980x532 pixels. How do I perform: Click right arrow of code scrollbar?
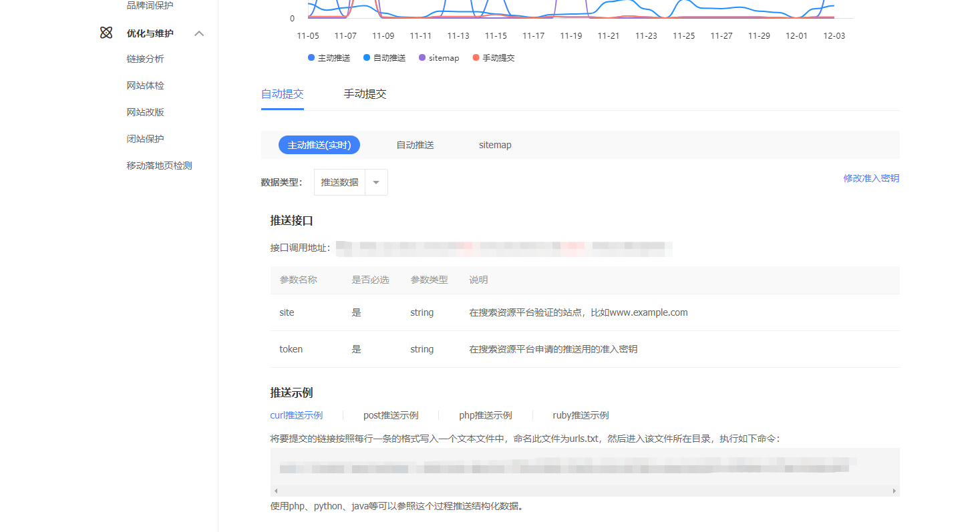(x=894, y=491)
